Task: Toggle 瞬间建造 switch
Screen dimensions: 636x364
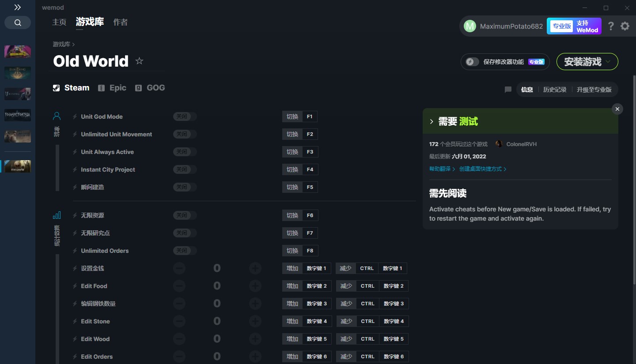Action: pyautogui.click(x=185, y=187)
